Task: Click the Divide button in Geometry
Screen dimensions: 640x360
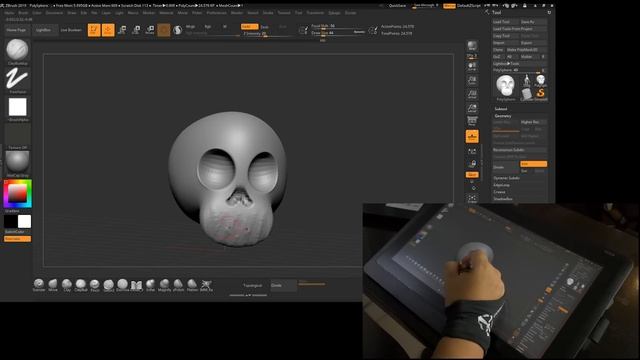Action: (506, 167)
